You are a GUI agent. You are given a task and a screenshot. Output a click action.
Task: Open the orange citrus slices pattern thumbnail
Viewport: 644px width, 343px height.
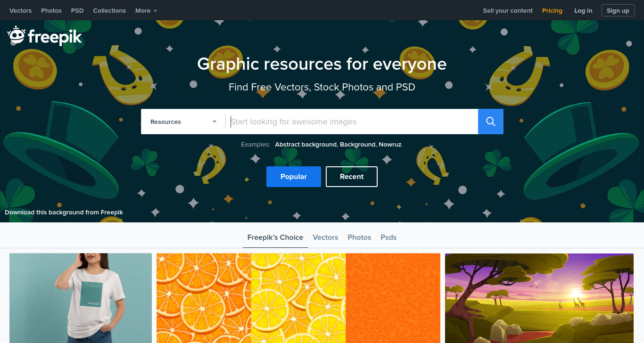[x=298, y=298]
